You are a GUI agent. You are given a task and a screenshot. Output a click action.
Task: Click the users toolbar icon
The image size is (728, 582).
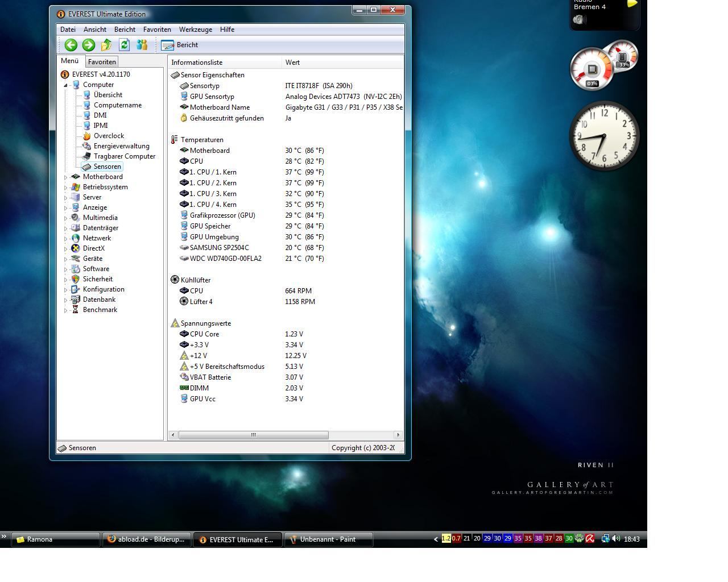point(142,45)
